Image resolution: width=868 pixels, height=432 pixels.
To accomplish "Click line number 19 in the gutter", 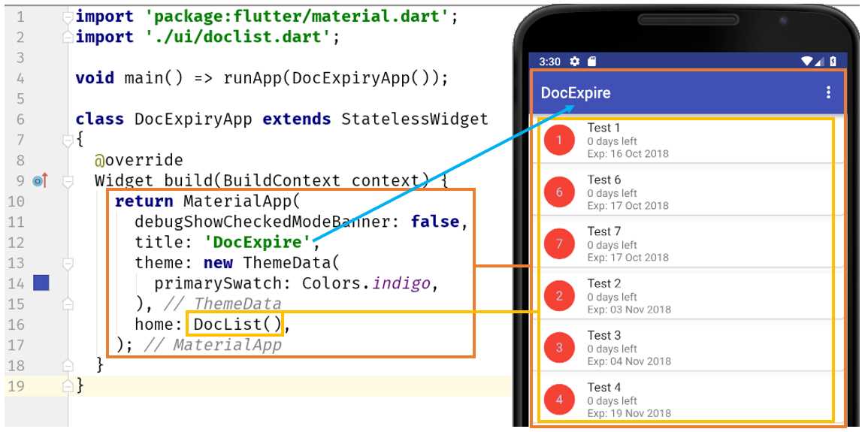I will coord(17,385).
